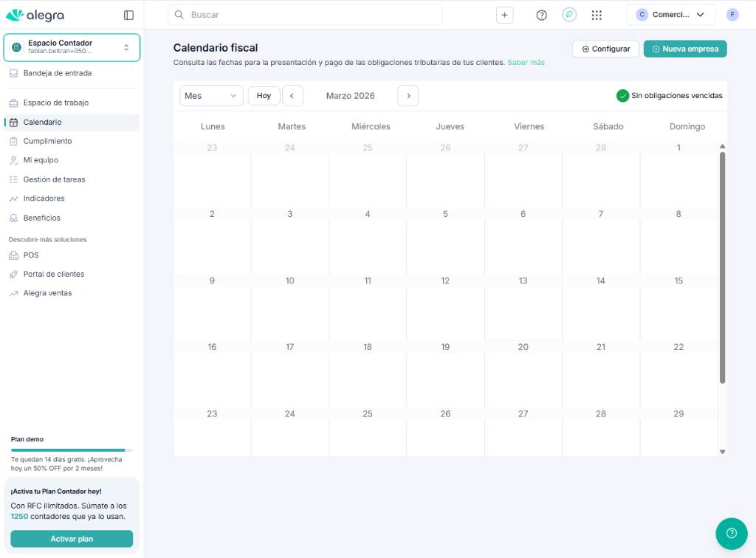Focus the Buscar search field
This screenshot has height=558, width=756.
(306, 15)
